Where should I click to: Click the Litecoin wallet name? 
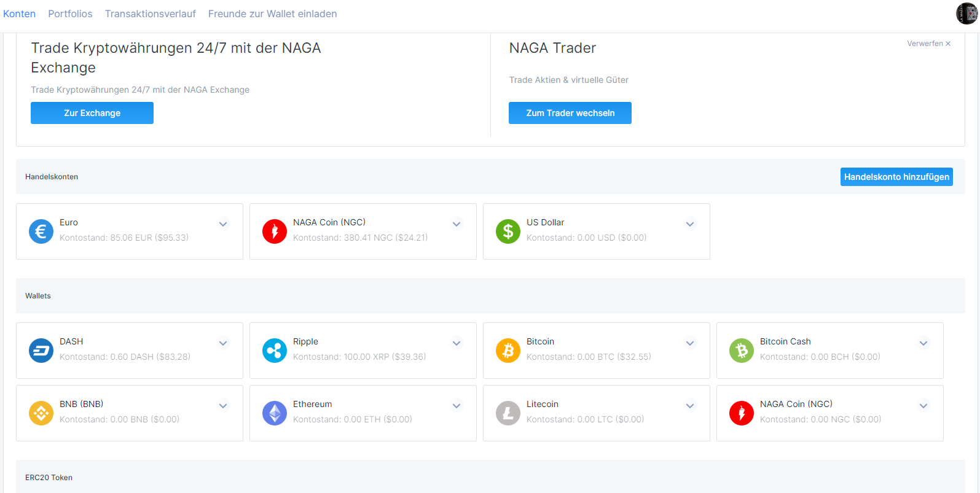click(543, 404)
